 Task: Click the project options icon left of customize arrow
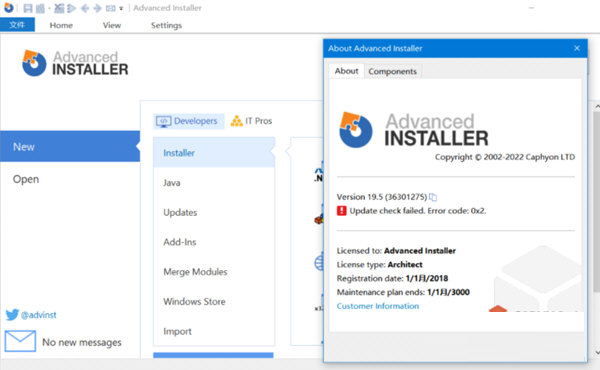pyautogui.click(x=111, y=8)
